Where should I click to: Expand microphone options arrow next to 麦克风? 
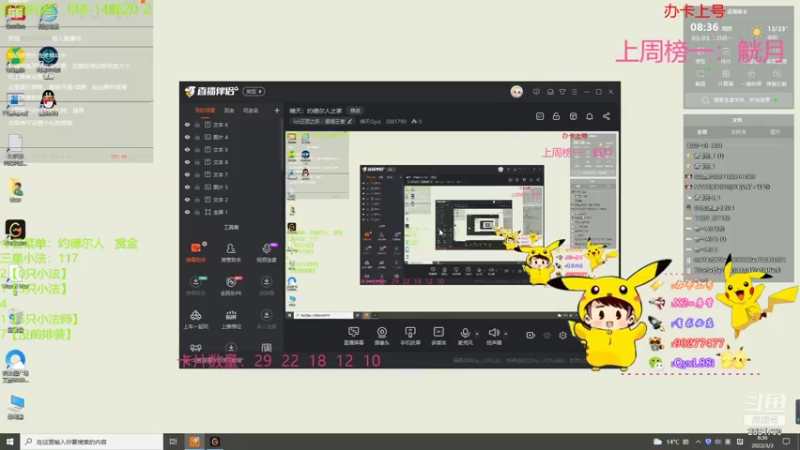[x=477, y=334]
